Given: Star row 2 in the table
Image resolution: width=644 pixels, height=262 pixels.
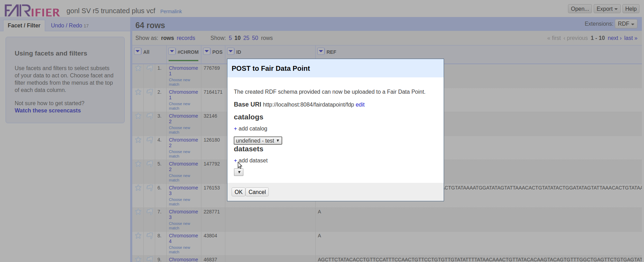Looking at the screenshot, I should (x=138, y=92).
